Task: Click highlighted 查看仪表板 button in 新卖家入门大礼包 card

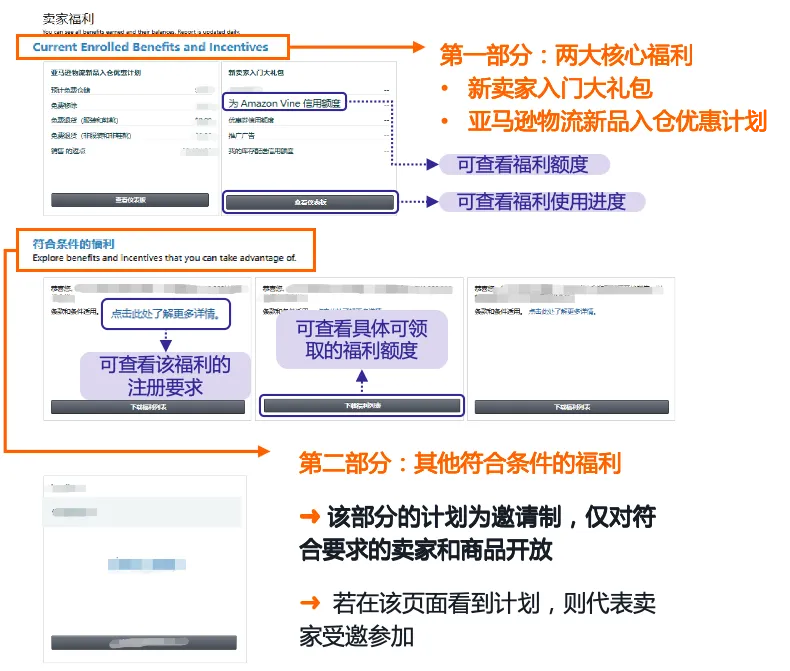Action: 310,202
